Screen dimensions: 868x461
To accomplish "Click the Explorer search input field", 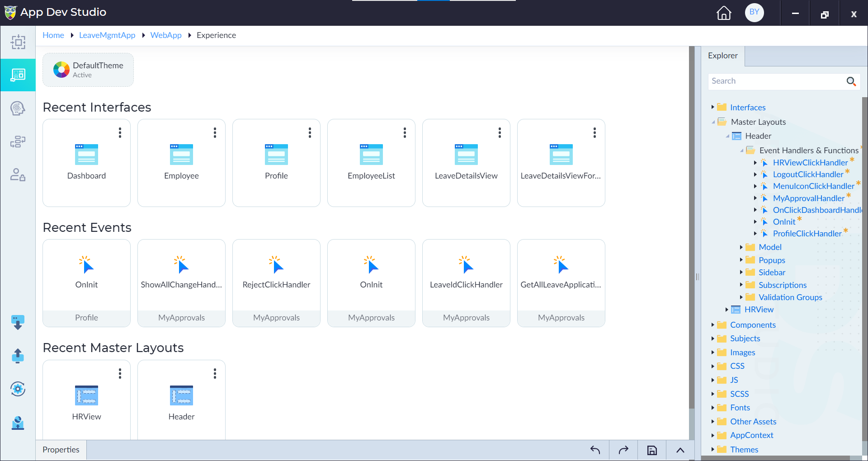I will [775, 81].
